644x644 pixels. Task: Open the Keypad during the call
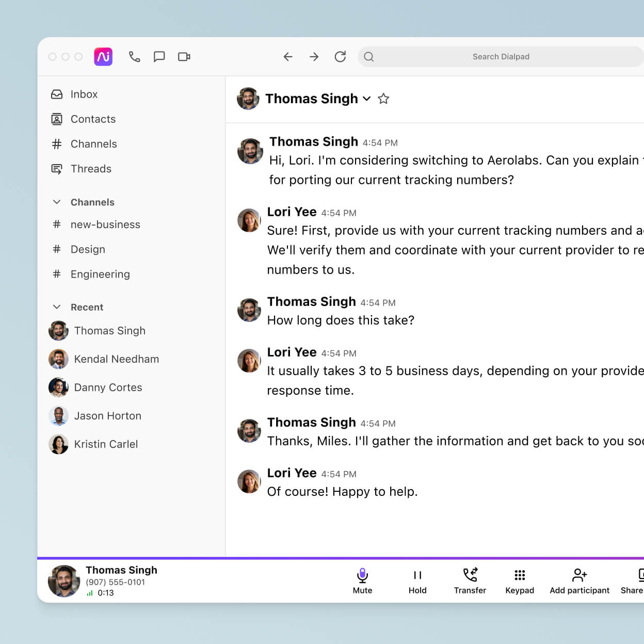(x=520, y=579)
